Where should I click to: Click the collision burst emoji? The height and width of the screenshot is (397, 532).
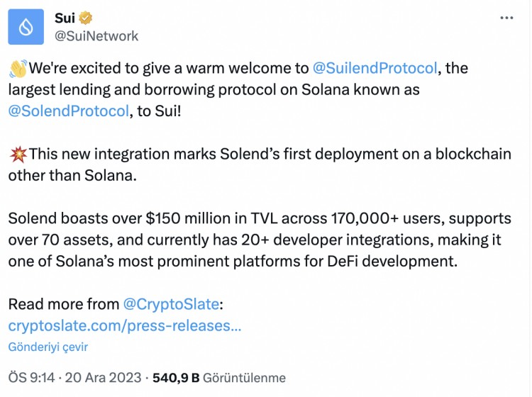point(18,155)
